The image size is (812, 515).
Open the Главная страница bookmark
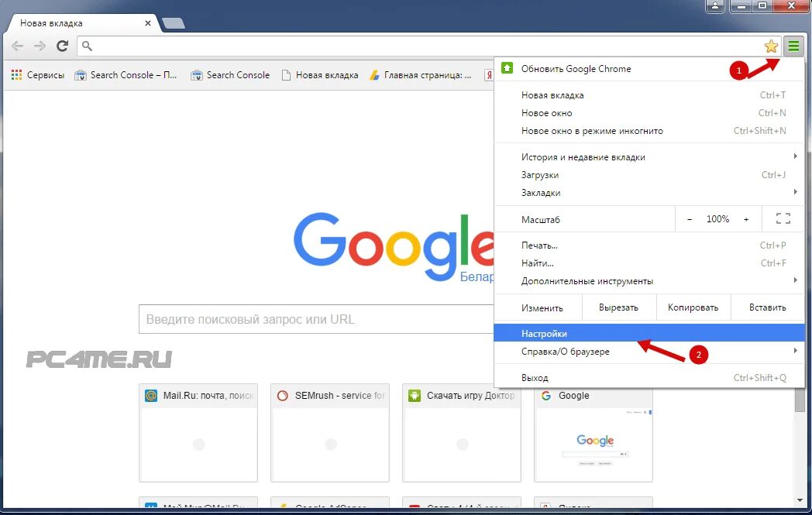pyautogui.click(x=421, y=75)
